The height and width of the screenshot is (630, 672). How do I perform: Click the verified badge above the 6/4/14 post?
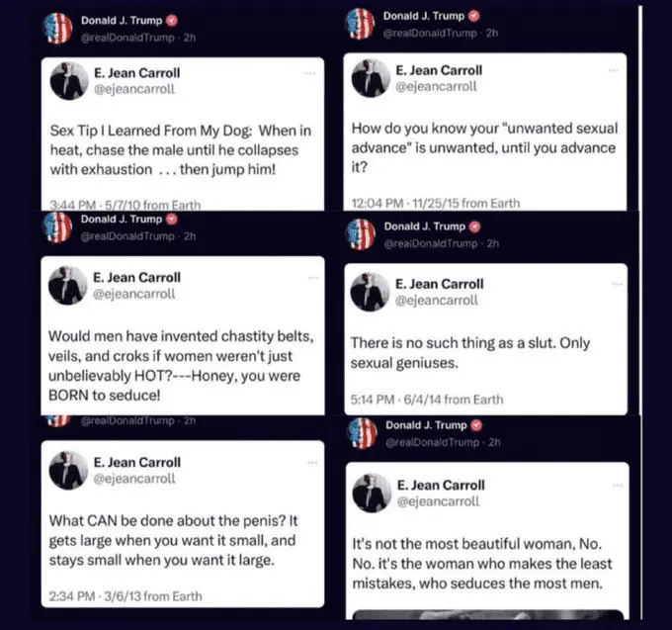pos(474,226)
